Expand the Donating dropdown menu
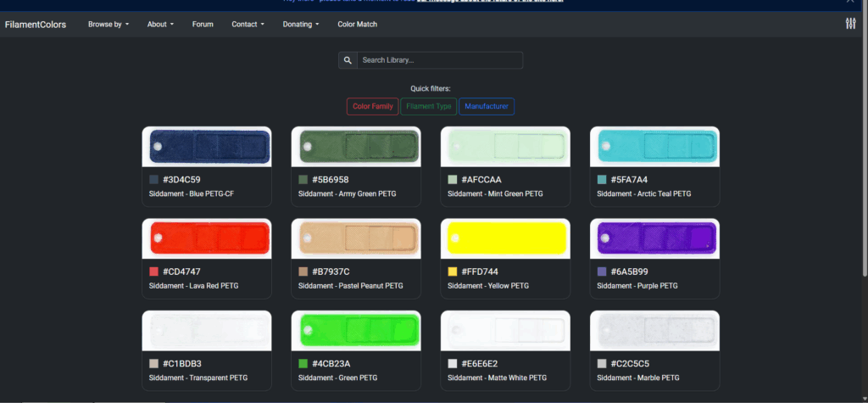This screenshot has height=403, width=868. 301,25
